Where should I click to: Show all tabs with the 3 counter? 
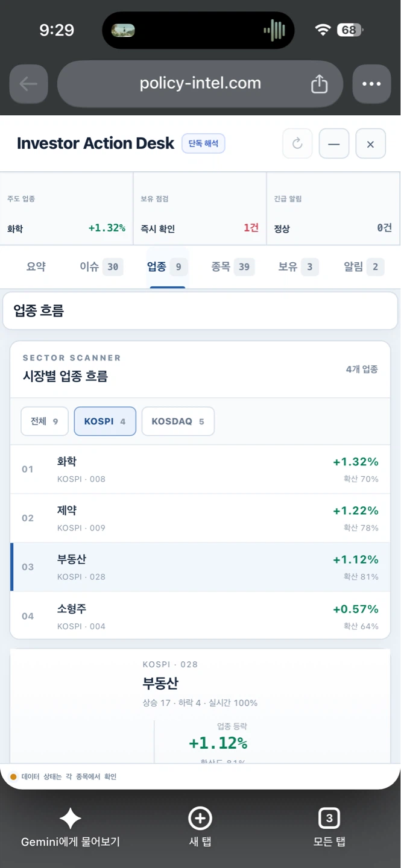tap(329, 818)
